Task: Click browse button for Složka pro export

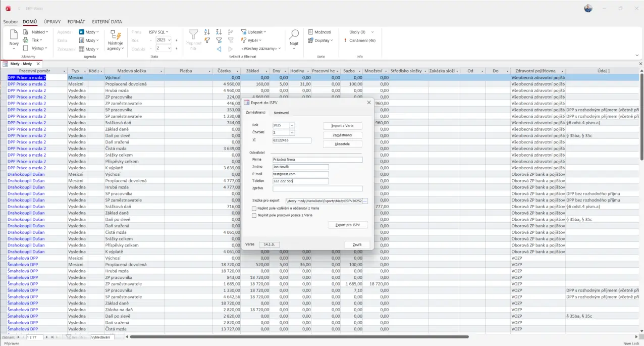Action: [365, 201]
